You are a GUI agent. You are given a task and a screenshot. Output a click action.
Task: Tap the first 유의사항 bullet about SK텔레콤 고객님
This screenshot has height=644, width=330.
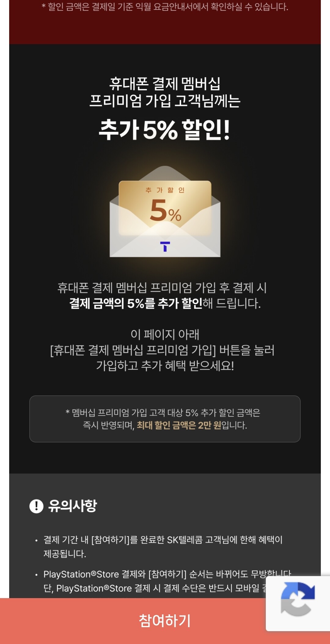click(163, 547)
